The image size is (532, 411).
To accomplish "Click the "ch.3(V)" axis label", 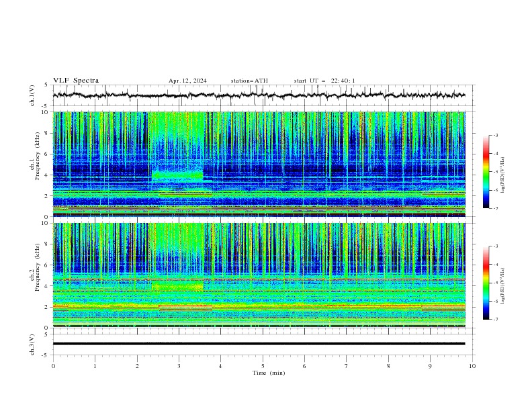I will pos(32,345).
